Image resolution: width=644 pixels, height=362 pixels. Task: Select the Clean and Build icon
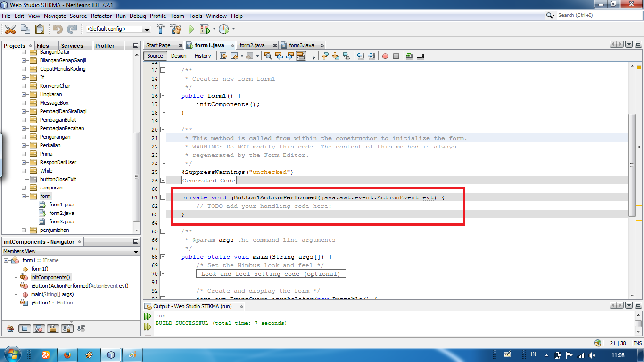tap(175, 29)
